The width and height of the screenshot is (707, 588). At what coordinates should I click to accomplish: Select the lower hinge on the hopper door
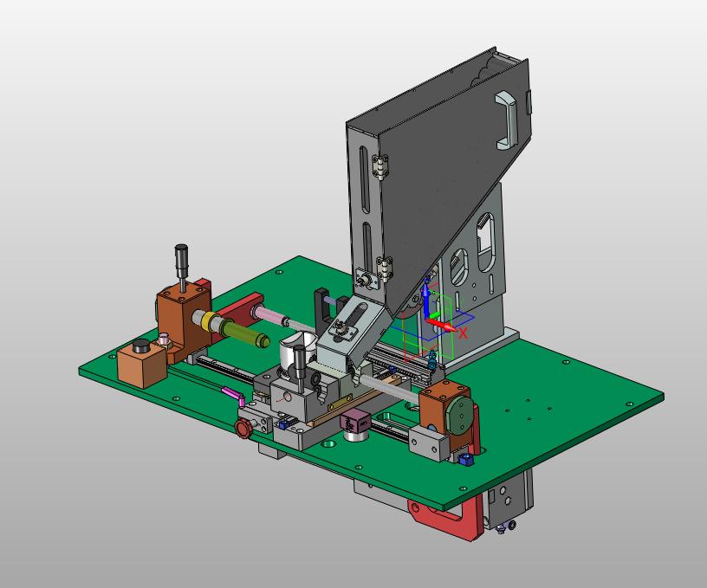[384, 269]
